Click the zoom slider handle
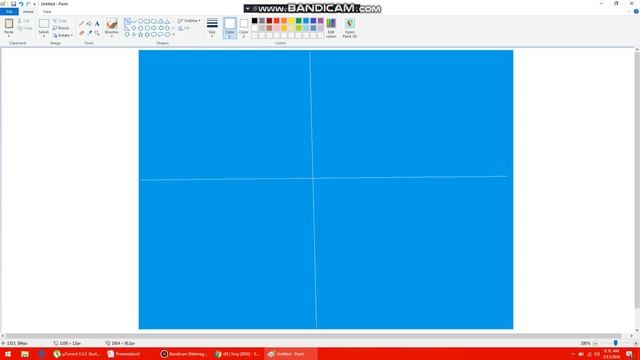This screenshot has width=640, height=360. tap(616, 343)
